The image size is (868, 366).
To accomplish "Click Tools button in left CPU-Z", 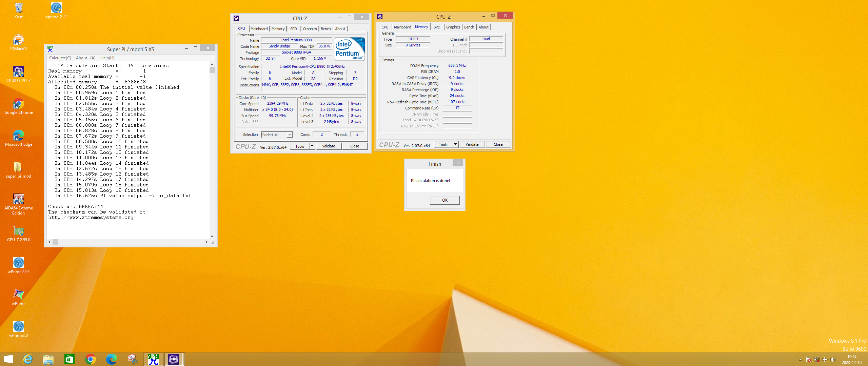I will (x=300, y=146).
